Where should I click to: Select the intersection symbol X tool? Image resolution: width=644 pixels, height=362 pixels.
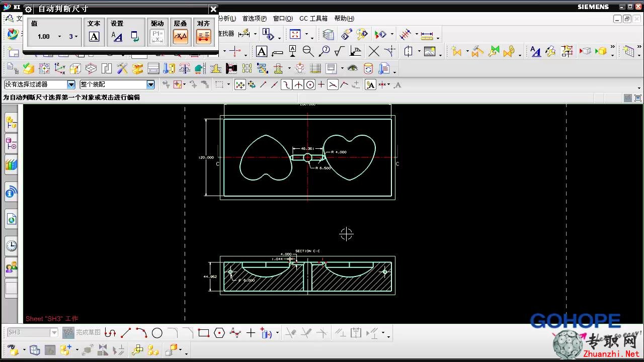[374, 51]
